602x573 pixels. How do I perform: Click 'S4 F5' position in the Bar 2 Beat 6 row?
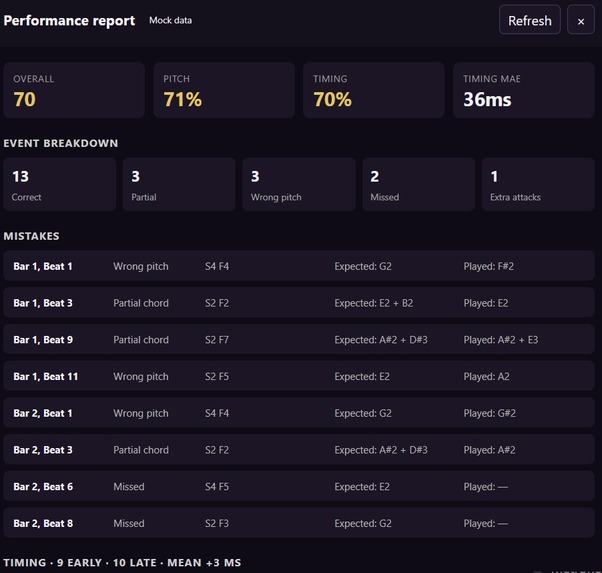coord(217,487)
